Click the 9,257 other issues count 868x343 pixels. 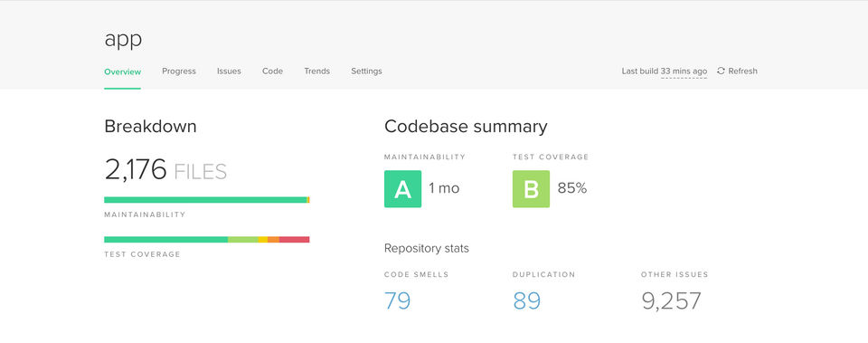pyautogui.click(x=671, y=300)
